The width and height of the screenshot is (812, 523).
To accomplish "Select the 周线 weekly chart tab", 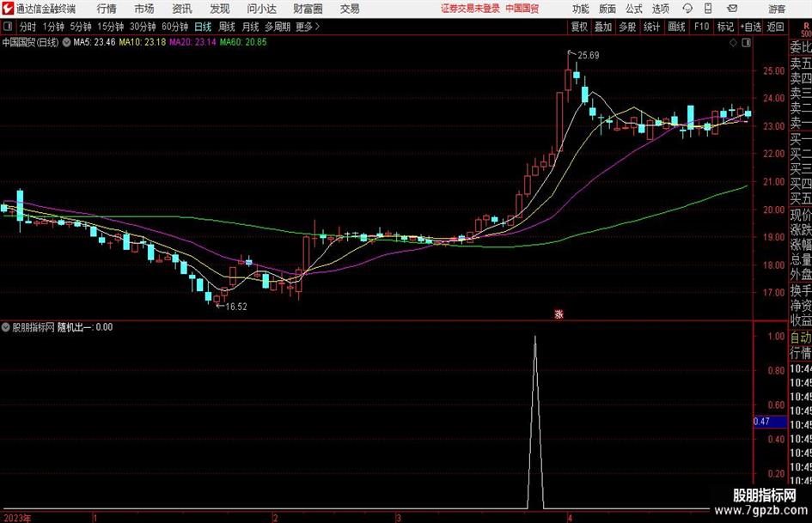I will (226, 27).
